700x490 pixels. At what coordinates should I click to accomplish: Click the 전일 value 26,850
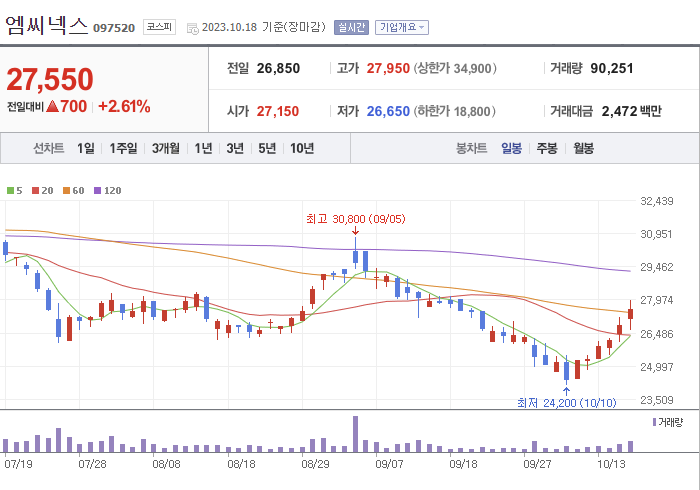click(x=278, y=68)
